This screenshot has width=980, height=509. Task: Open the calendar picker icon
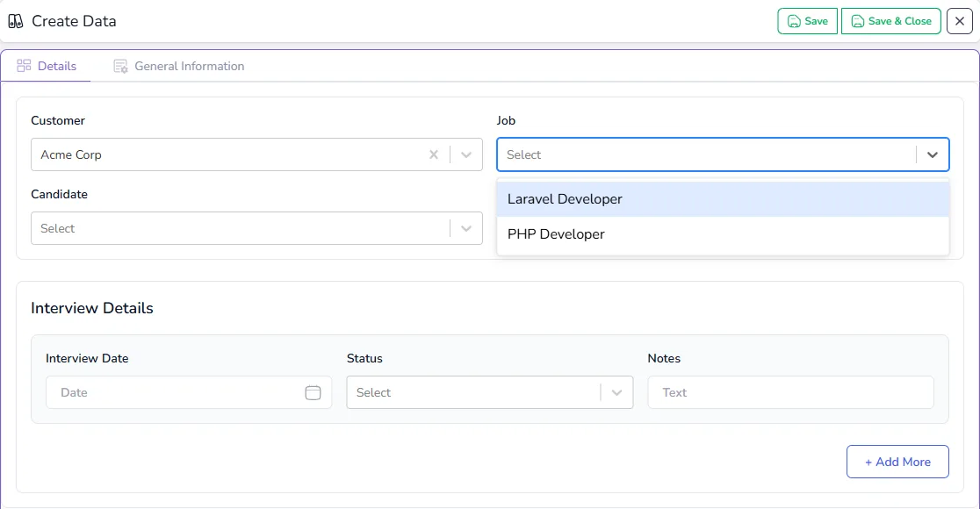tap(313, 392)
